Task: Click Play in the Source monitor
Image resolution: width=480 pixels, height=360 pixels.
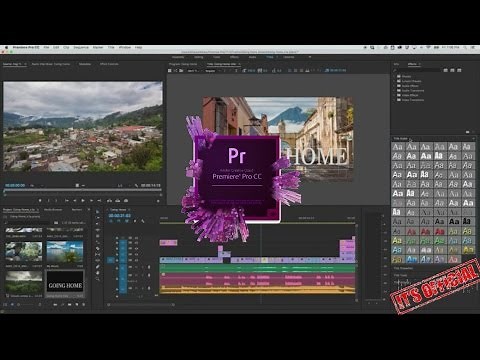Action: click(x=83, y=201)
